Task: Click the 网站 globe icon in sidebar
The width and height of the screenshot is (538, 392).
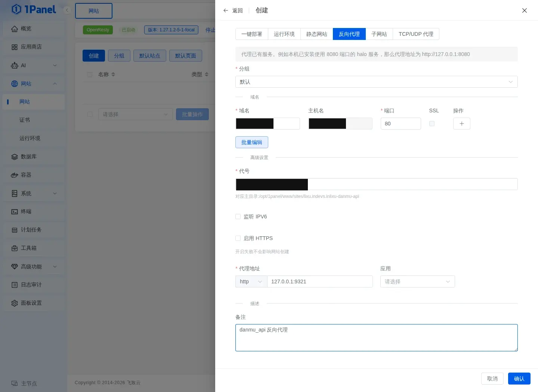Action: click(x=15, y=84)
